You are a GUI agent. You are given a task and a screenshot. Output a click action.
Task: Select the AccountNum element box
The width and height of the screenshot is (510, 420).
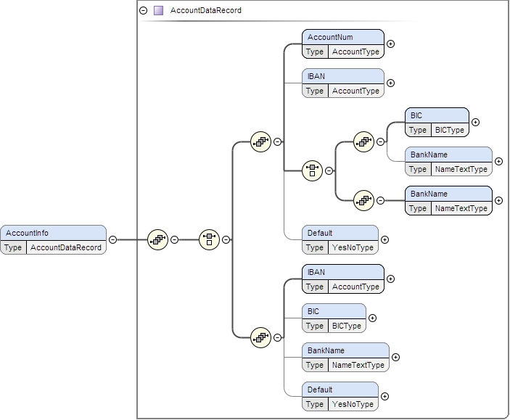342,44
